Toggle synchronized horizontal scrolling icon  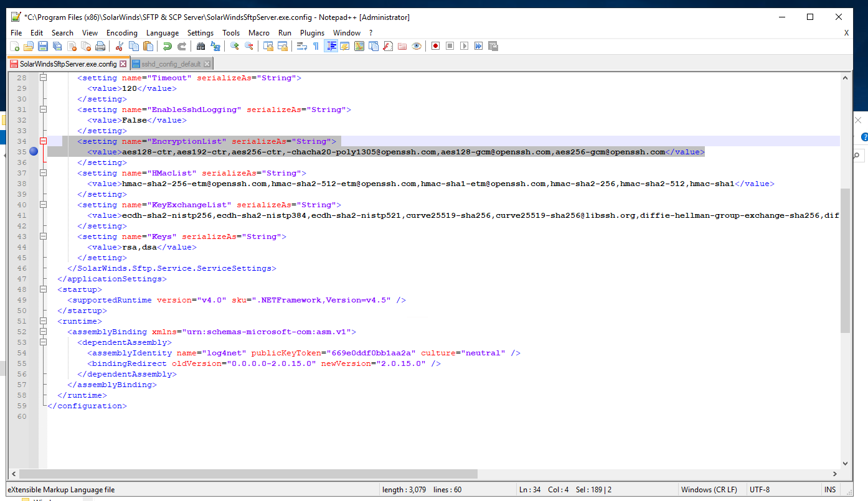coord(283,46)
